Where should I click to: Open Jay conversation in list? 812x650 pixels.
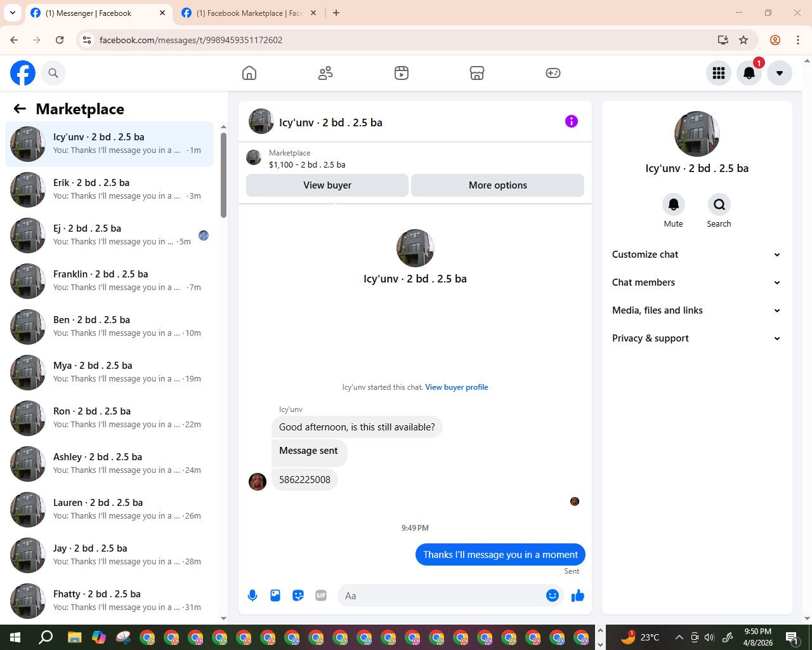(x=109, y=555)
